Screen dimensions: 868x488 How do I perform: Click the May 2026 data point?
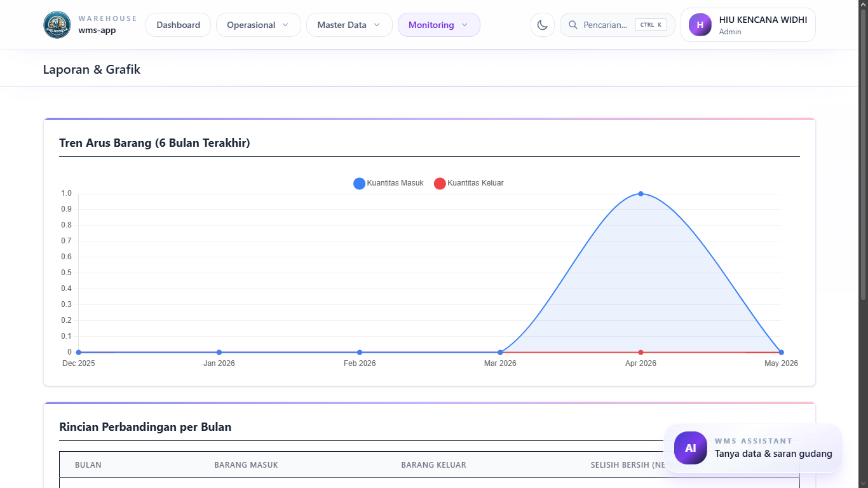pos(781,352)
